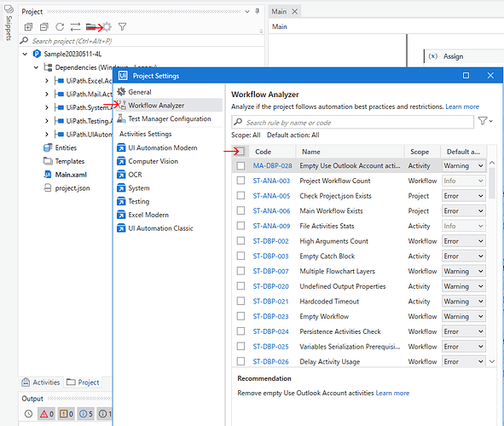Focus the Search rule by name field
Screen dimensions: 504x426
352,123
